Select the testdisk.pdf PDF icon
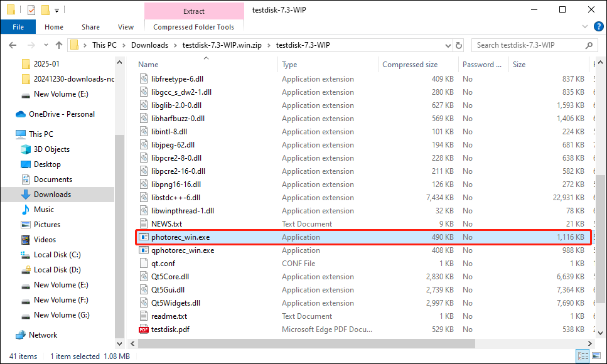Image resolution: width=607 pixels, height=364 pixels. [x=144, y=329]
